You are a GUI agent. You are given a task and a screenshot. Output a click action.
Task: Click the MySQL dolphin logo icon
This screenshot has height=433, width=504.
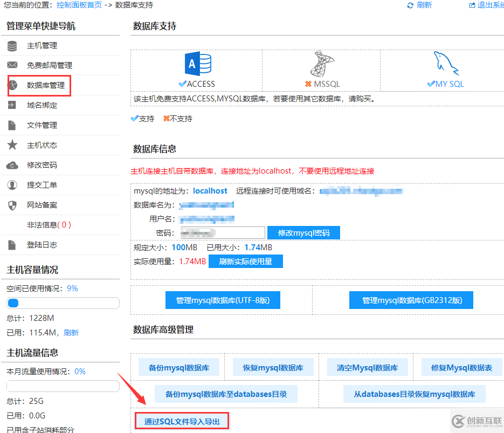point(445,64)
